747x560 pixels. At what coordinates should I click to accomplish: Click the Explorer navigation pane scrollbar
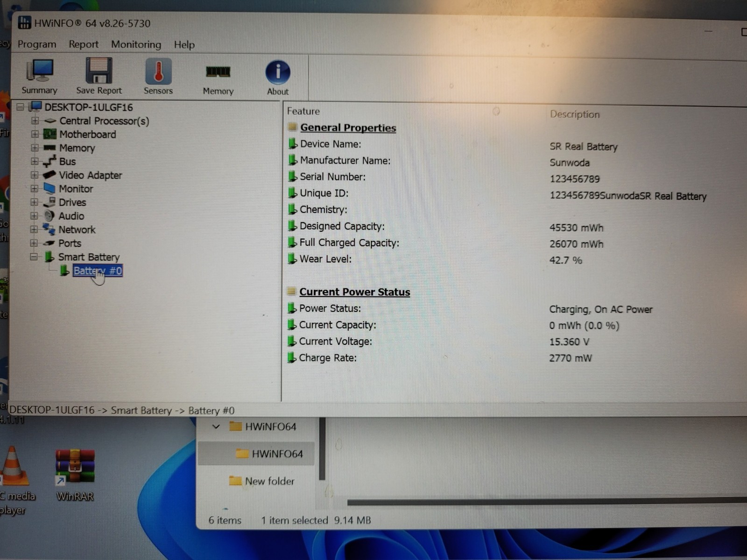click(x=322, y=449)
